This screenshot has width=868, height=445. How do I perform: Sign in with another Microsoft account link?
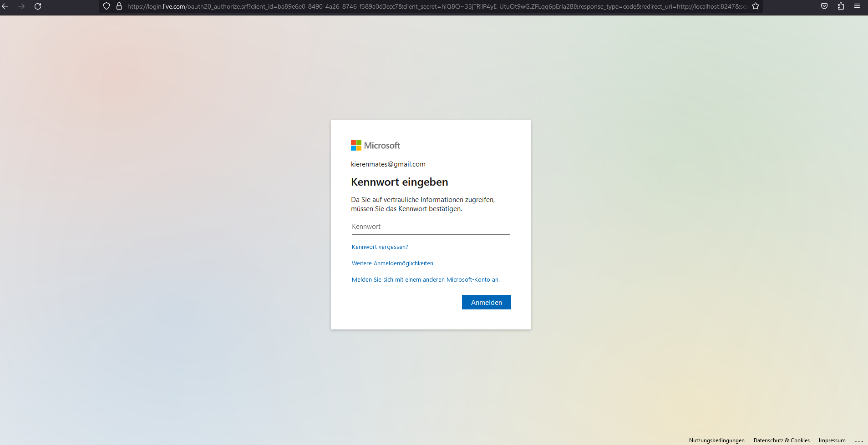[x=426, y=280]
